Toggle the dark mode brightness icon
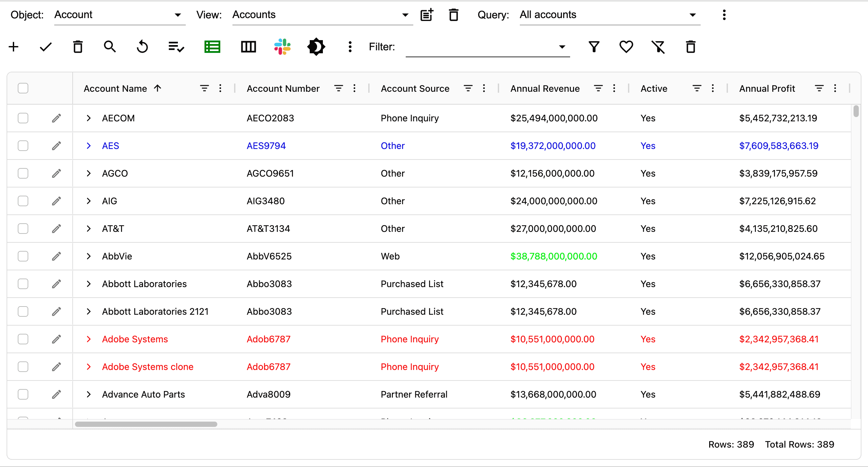868x467 pixels. point(316,47)
